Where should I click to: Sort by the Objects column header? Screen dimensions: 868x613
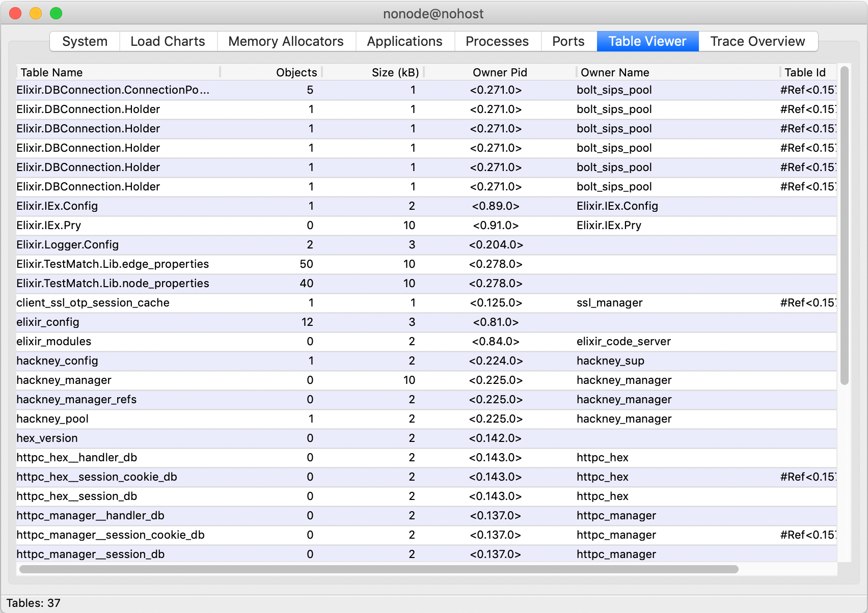pyautogui.click(x=296, y=72)
